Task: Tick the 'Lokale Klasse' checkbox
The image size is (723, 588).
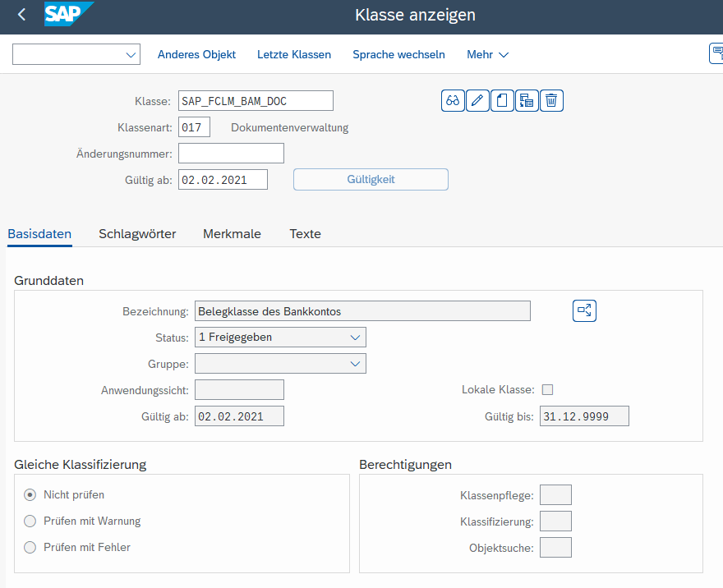Action: point(548,390)
